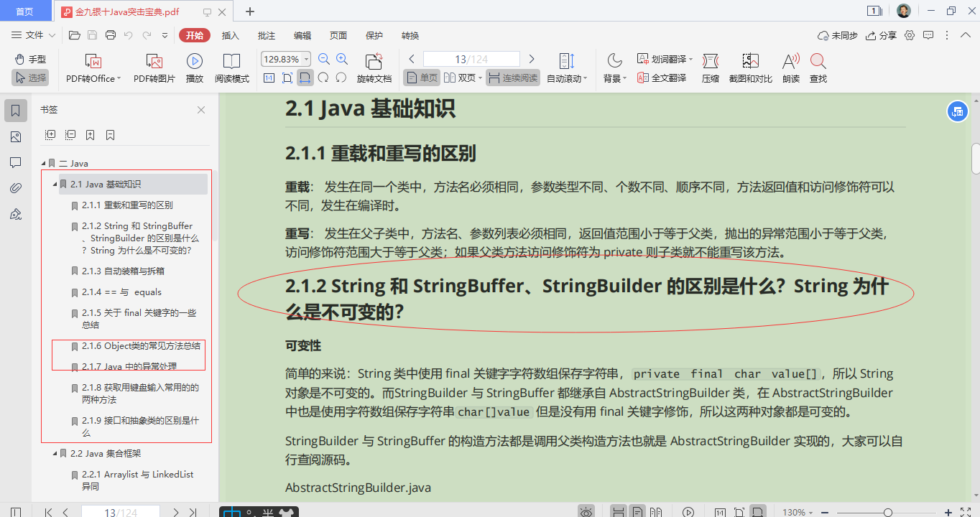Activate the Select (选择) cursor tool

pyautogui.click(x=30, y=78)
